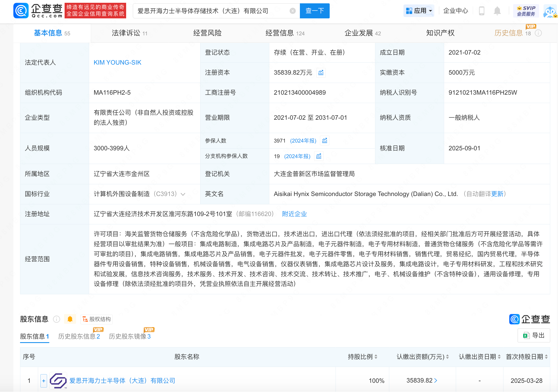This screenshot has height=392, width=558.
Task: Click registration number 210213400004989
Action: tap(300, 92)
